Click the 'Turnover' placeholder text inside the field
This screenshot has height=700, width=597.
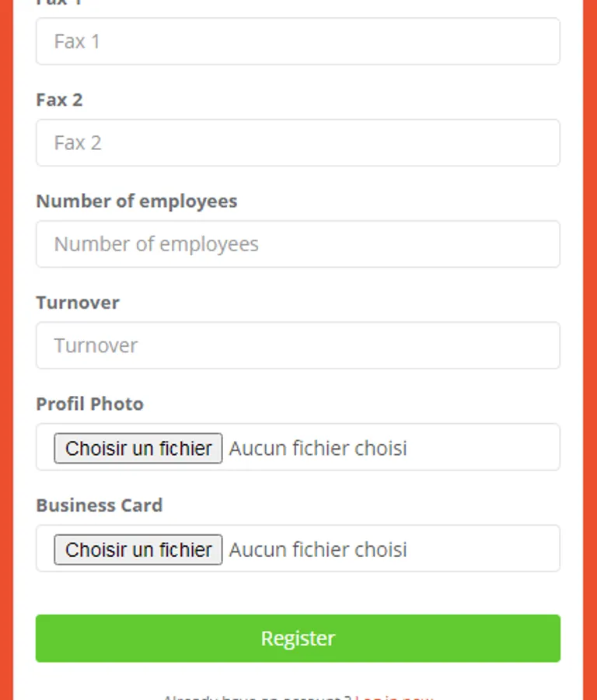pos(96,345)
